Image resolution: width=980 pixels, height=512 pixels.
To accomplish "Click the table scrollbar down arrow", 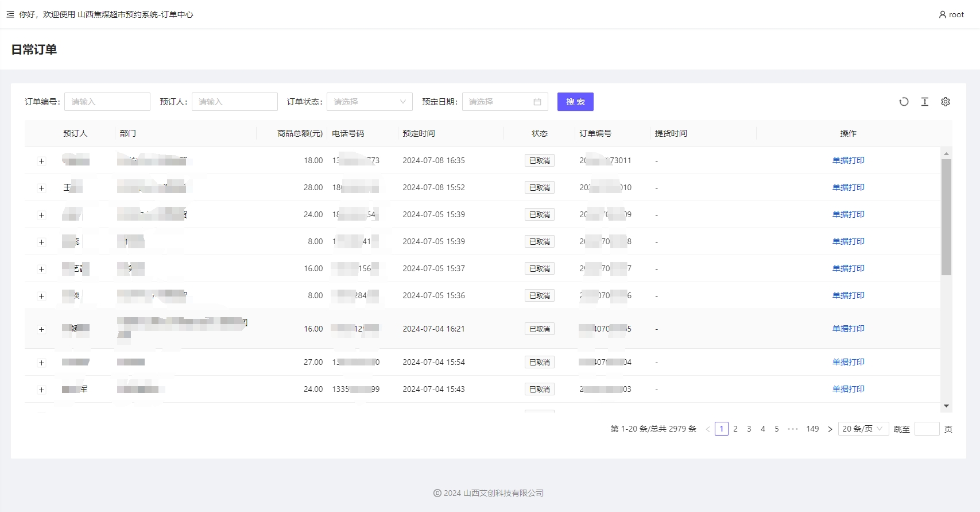I will [x=946, y=406].
